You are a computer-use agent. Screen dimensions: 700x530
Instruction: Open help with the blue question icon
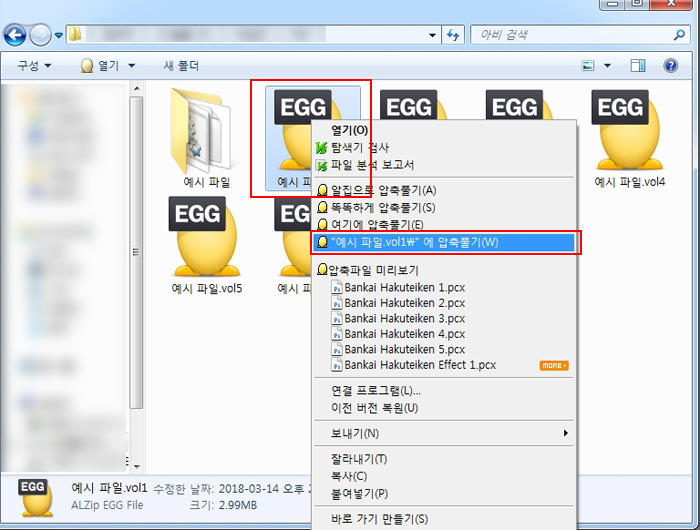tap(671, 66)
